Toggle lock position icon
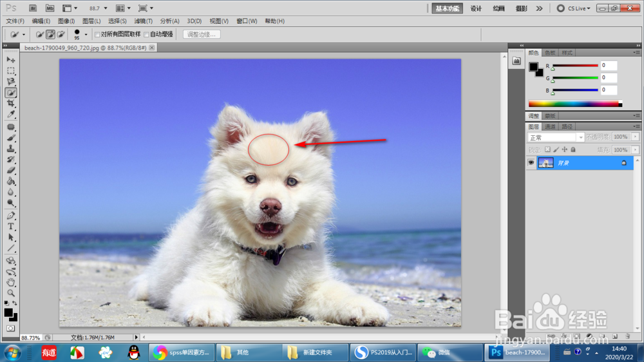644x362 pixels. coord(564,149)
